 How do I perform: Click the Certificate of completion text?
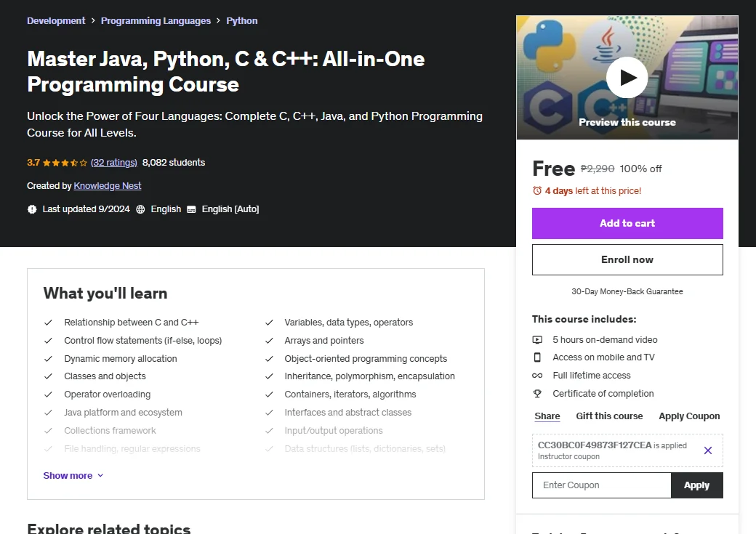(x=603, y=394)
